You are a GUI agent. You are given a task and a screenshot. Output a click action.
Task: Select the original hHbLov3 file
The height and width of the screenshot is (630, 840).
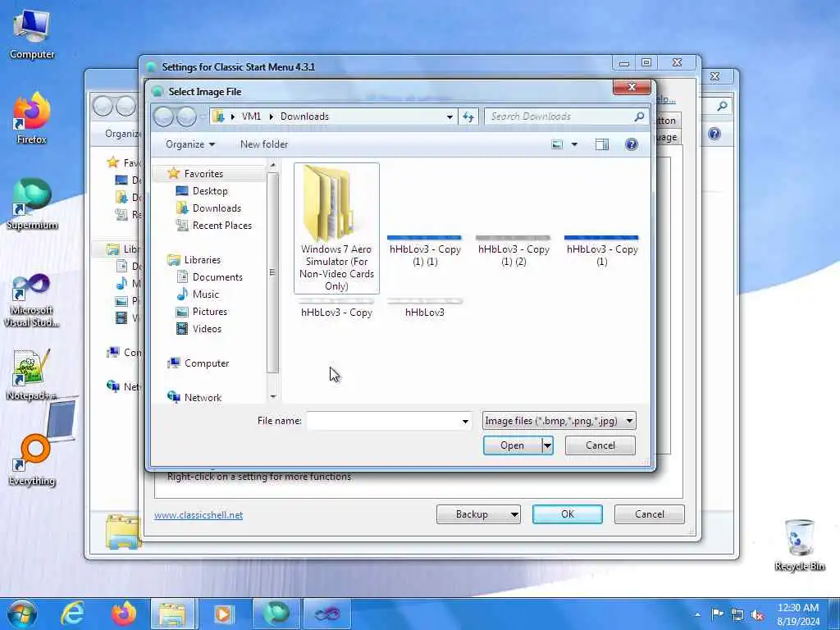click(x=425, y=309)
